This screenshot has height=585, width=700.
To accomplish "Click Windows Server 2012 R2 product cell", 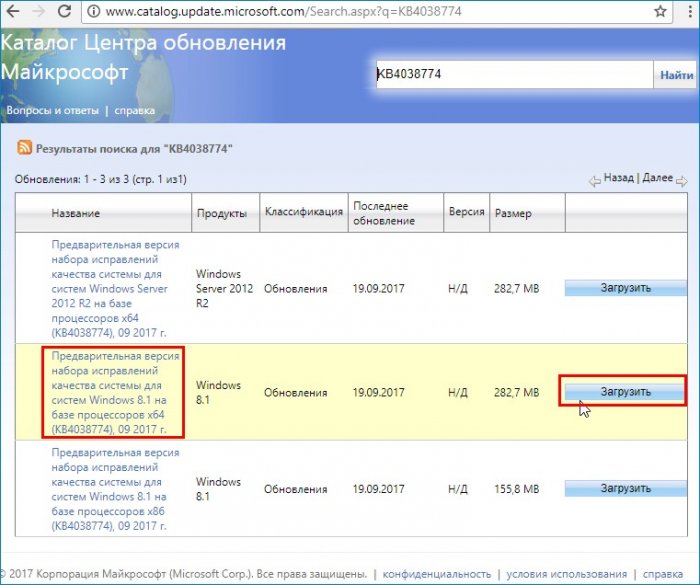I will [x=225, y=288].
